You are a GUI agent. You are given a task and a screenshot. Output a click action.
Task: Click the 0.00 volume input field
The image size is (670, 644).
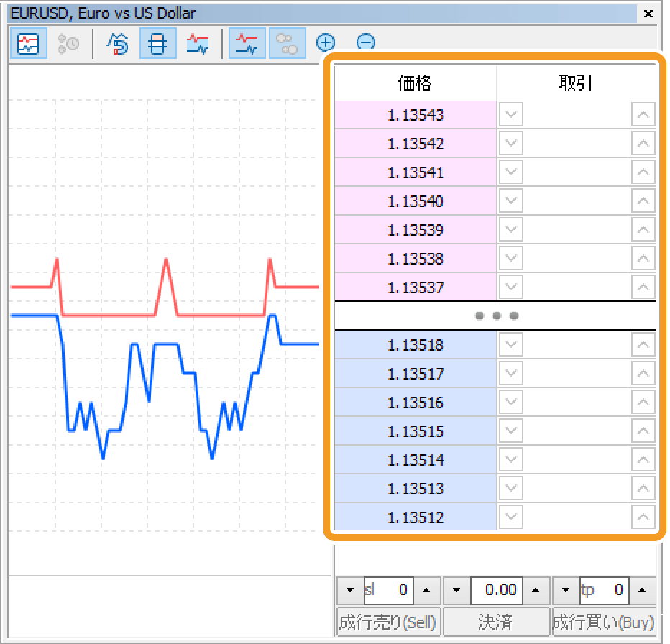click(497, 590)
